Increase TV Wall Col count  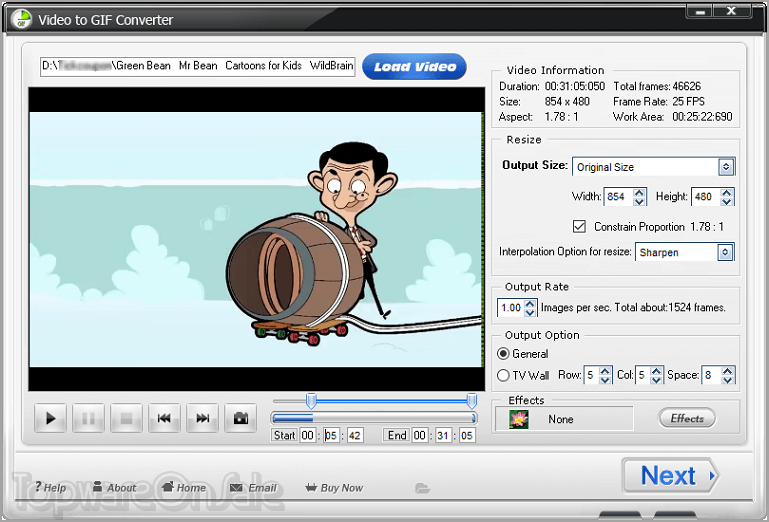tap(656, 371)
